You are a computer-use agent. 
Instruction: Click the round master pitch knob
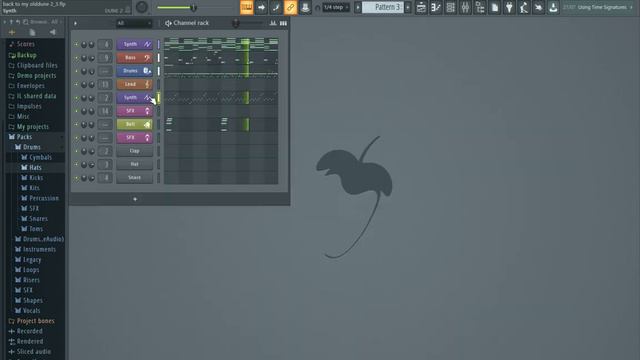coord(142,7)
